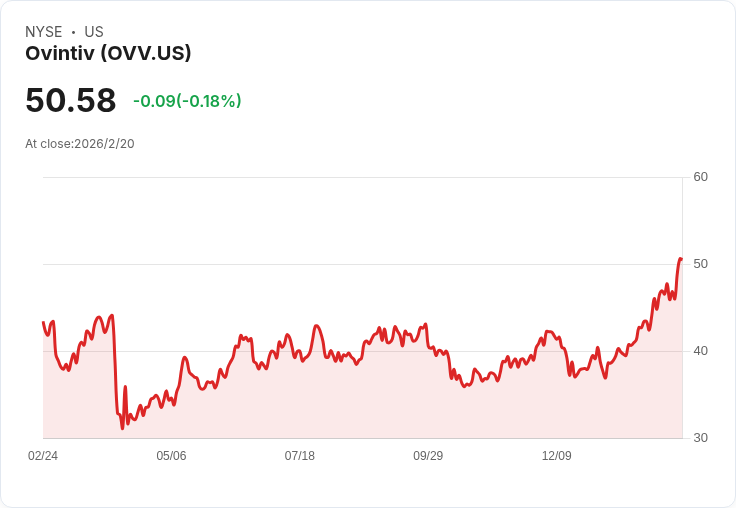Click the 50 label on the price axis

pos(700,264)
